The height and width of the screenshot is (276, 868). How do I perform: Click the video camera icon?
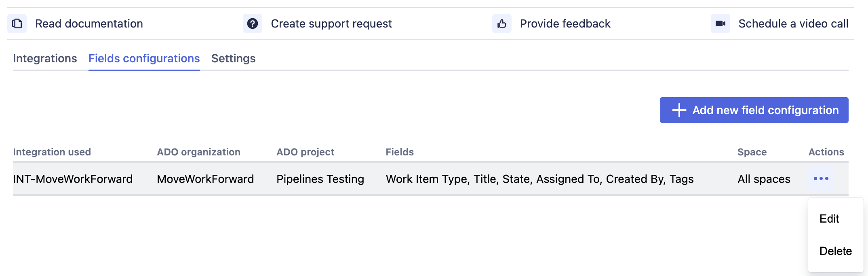point(721,23)
